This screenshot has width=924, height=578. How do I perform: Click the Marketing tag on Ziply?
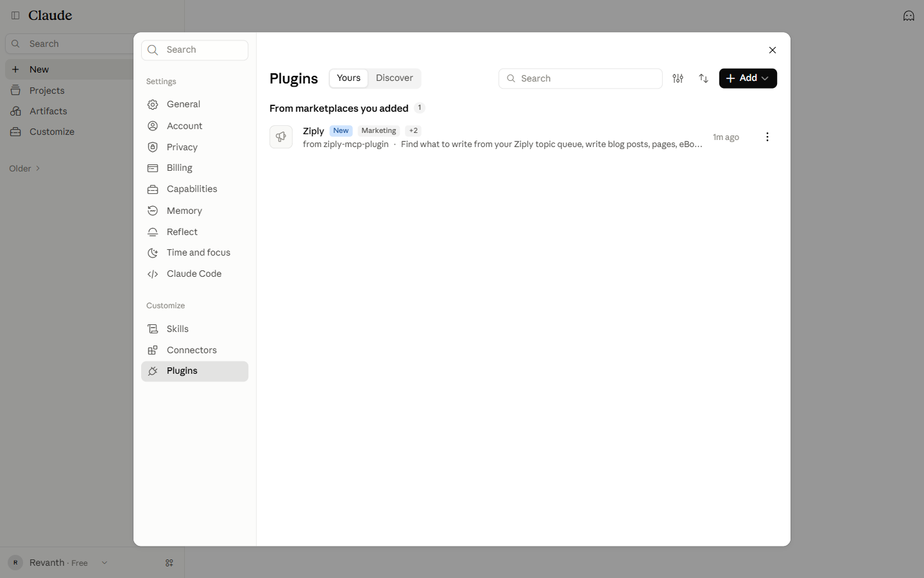tap(379, 130)
